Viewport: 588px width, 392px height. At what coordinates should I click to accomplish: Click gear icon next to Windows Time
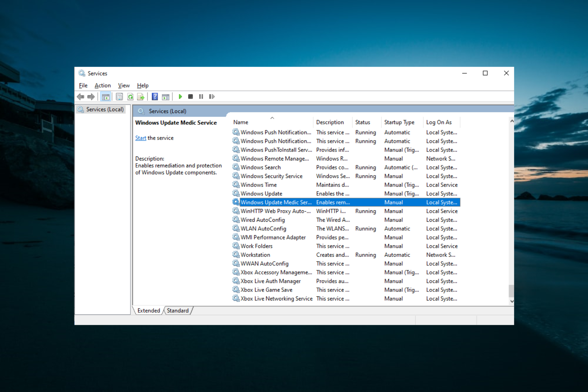coord(236,185)
